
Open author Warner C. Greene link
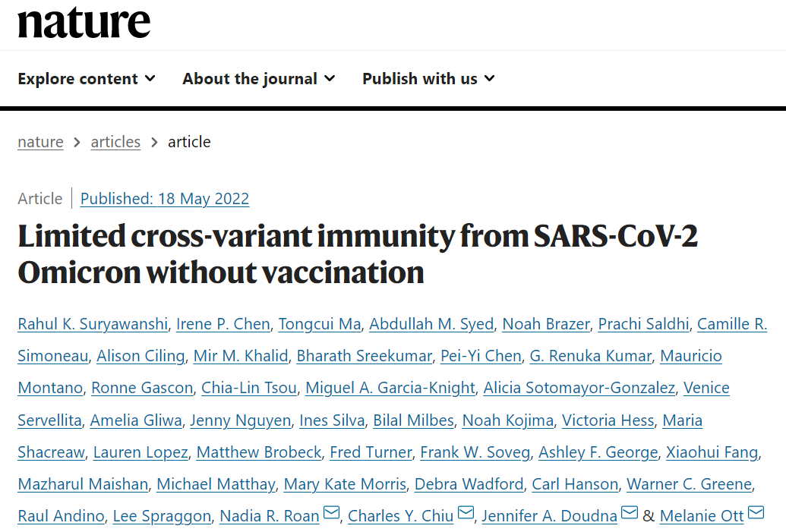pos(690,484)
